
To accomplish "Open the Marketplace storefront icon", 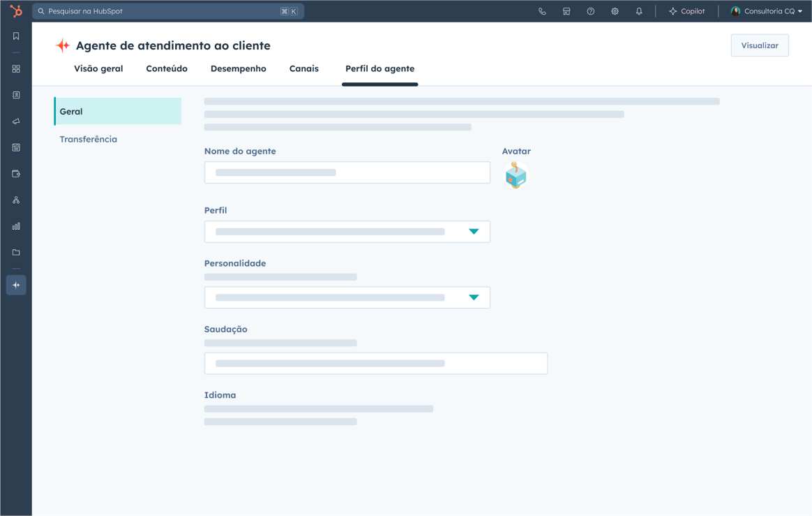I will coord(566,11).
